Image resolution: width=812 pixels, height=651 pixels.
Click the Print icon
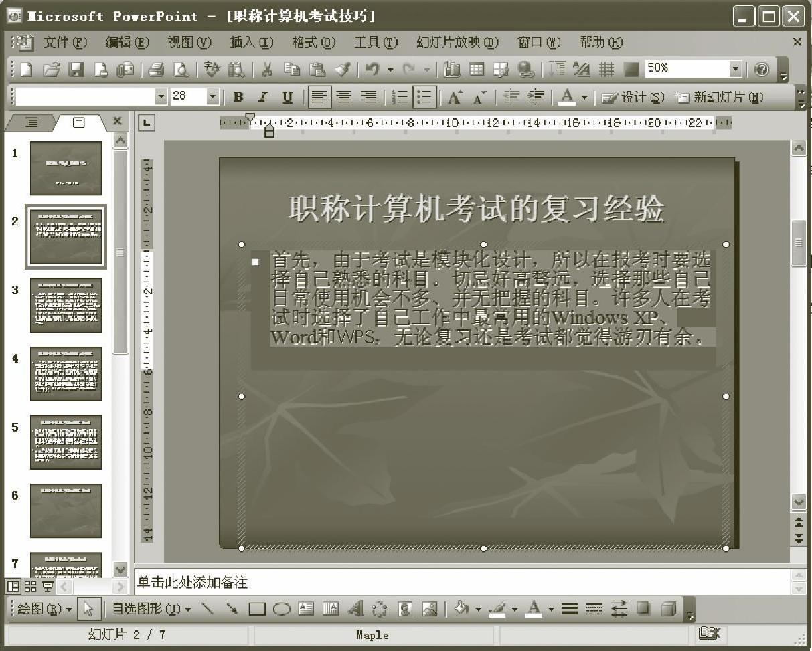click(157, 69)
